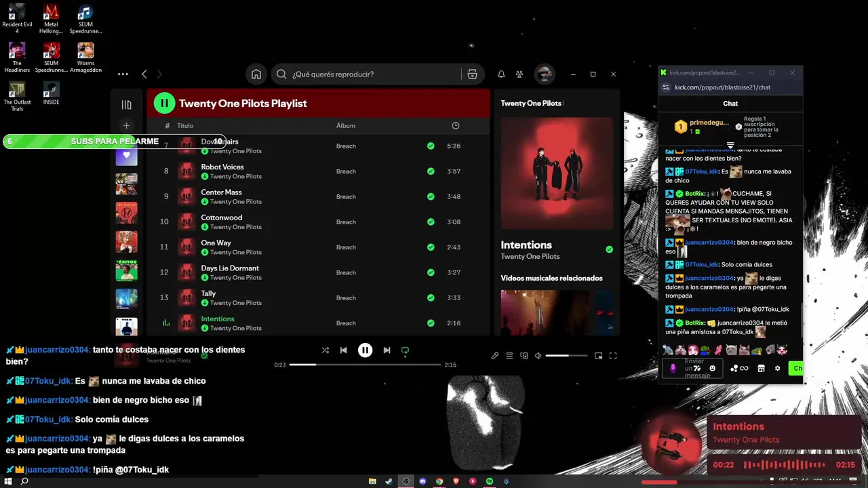Select the Center Mass track
The height and width of the screenshot is (488, 868).
(221, 192)
